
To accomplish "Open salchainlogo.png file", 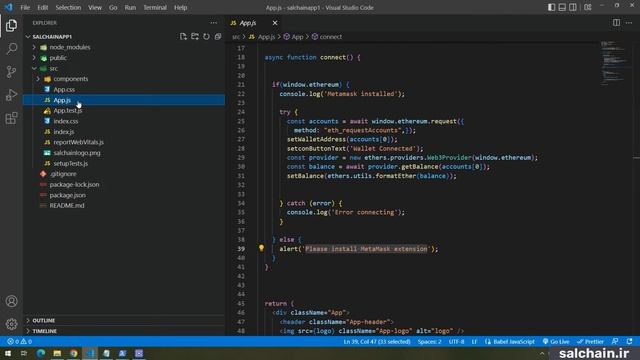I will pos(77,153).
